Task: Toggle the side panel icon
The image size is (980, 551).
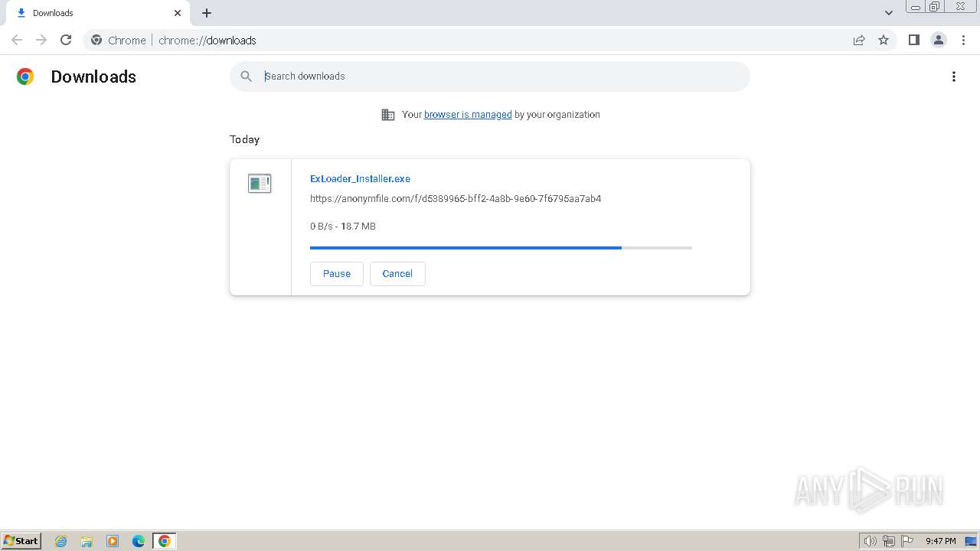Action: click(x=913, y=40)
